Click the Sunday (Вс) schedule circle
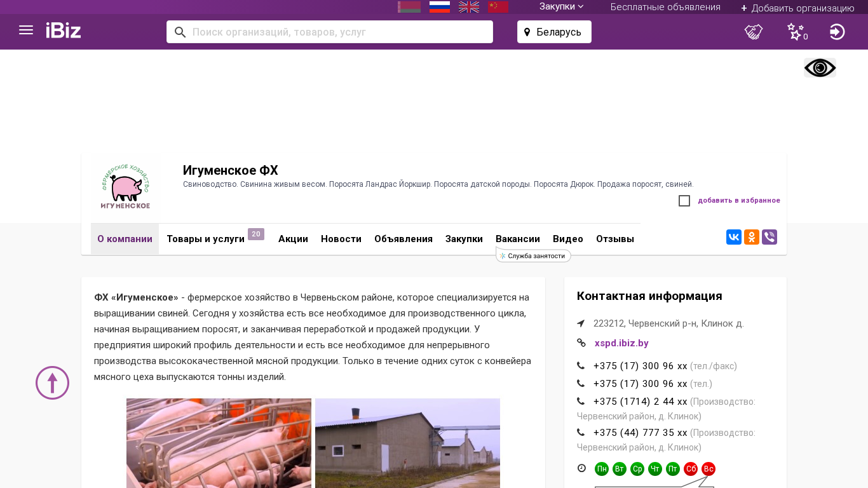868x488 pixels. tap(709, 469)
